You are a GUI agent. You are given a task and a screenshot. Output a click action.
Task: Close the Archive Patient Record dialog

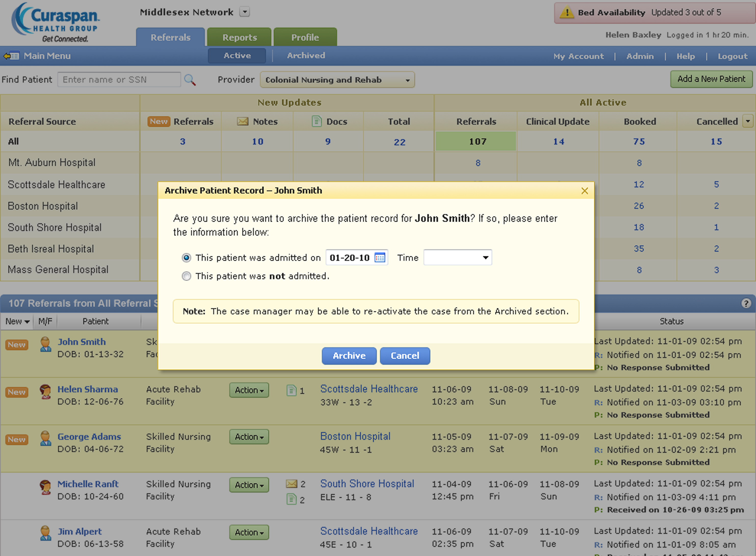click(x=585, y=191)
